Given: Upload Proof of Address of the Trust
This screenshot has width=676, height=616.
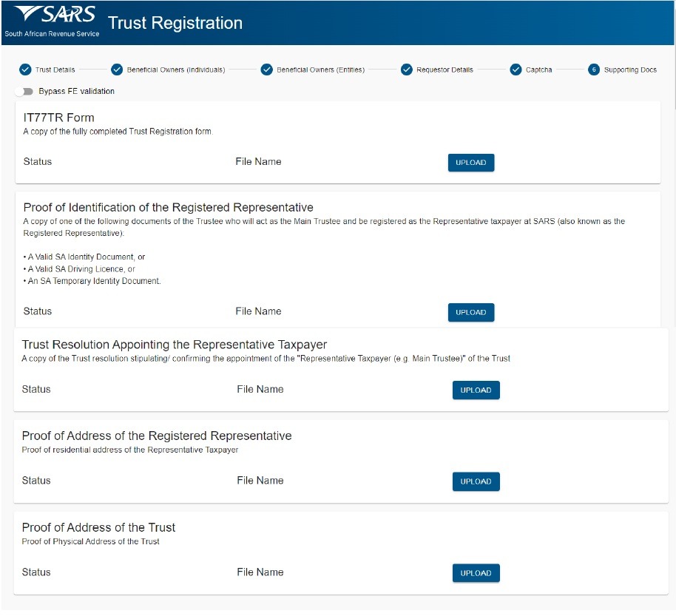Looking at the screenshot, I should coord(476,573).
